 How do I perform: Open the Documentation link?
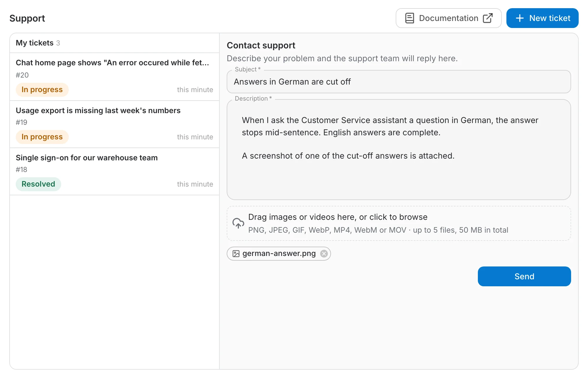(448, 18)
